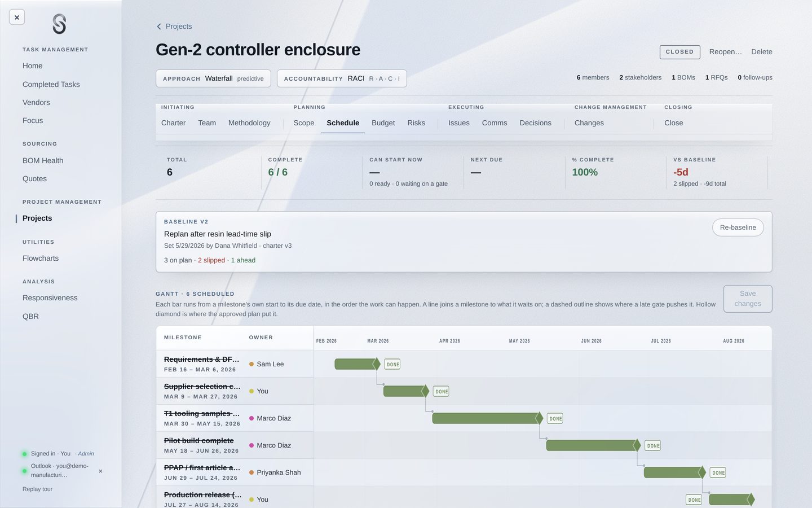Click '1 BOMs' count
This screenshot has height=508, width=812.
[683, 77]
